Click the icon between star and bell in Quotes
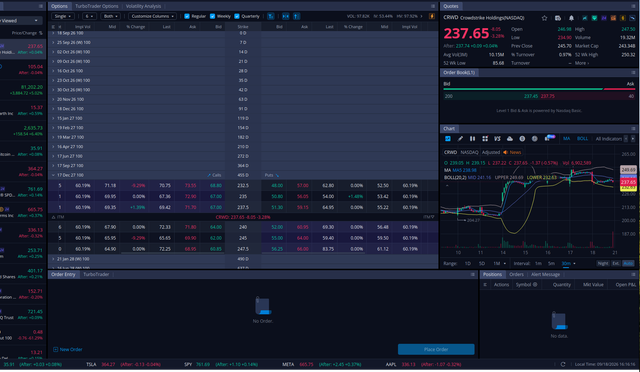 [558, 18]
